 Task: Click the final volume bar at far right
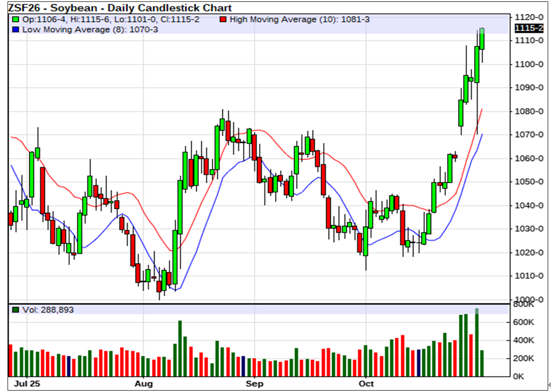click(482, 363)
